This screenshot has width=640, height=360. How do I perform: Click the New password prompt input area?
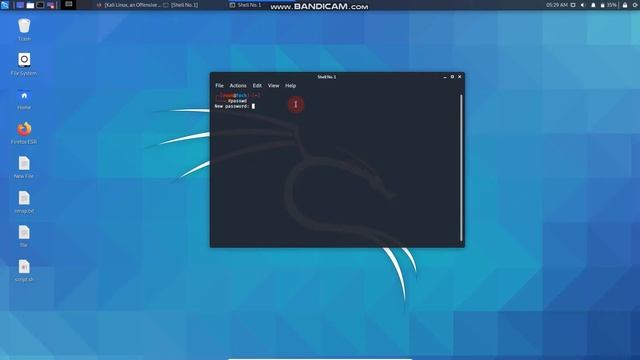coord(253,106)
